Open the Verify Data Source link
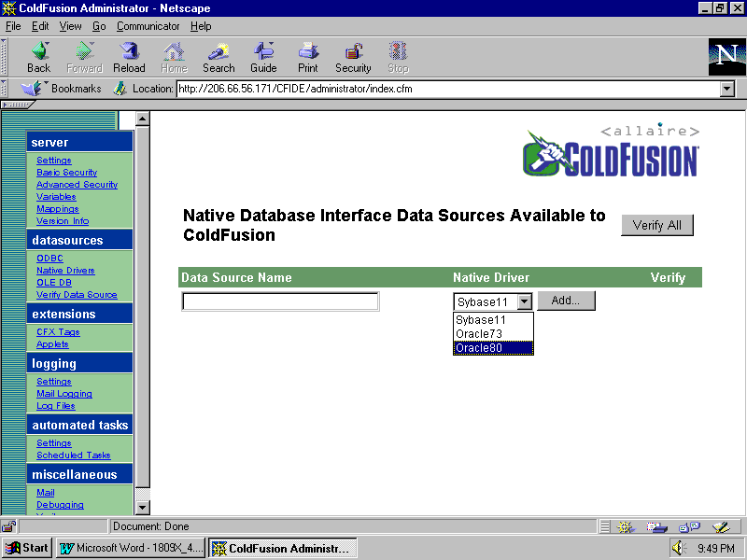The width and height of the screenshot is (747, 560). pos(77,295)
